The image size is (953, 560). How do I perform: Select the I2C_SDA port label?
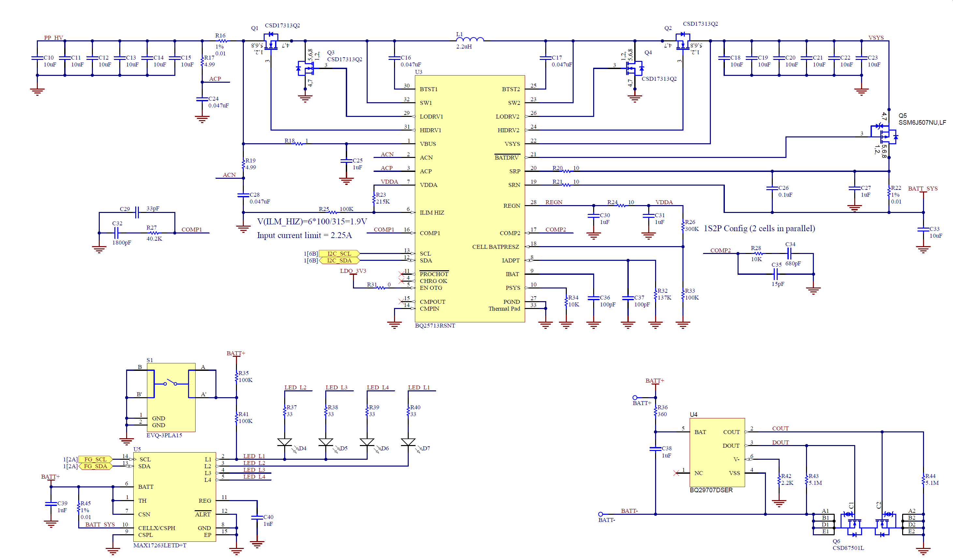tap(339, 260)
